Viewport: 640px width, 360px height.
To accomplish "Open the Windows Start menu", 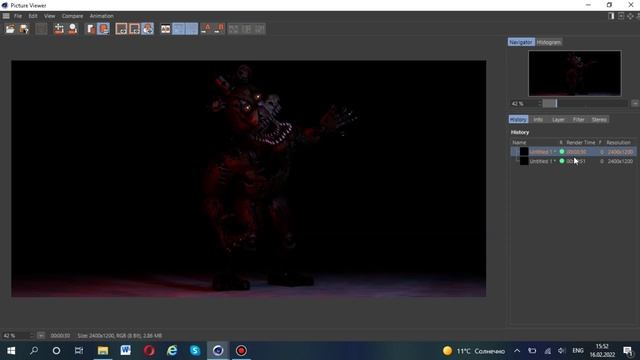I will pos(11,351).
